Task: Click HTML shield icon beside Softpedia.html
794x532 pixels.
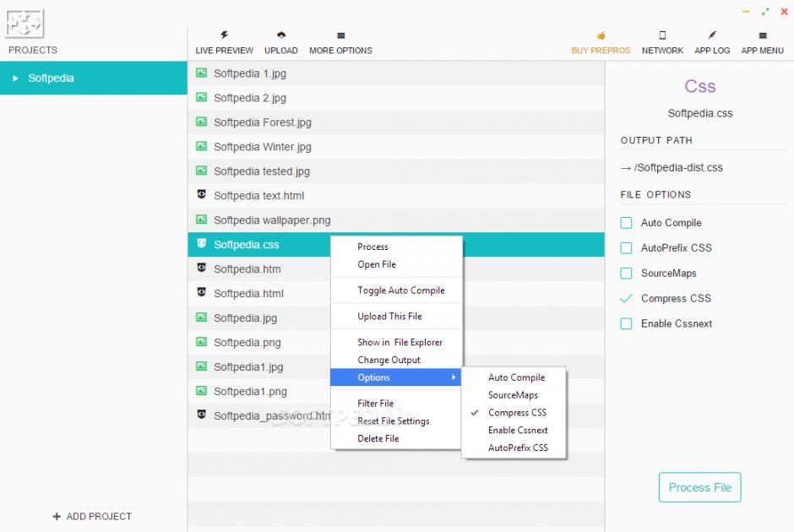Action: [202, 292]
